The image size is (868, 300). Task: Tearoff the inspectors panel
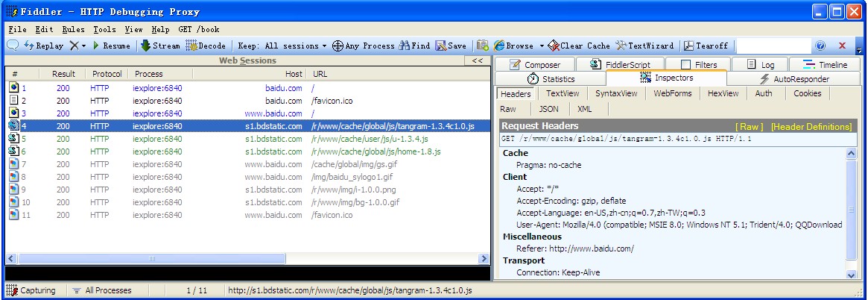pyautogui.click(x=706, y=46)
